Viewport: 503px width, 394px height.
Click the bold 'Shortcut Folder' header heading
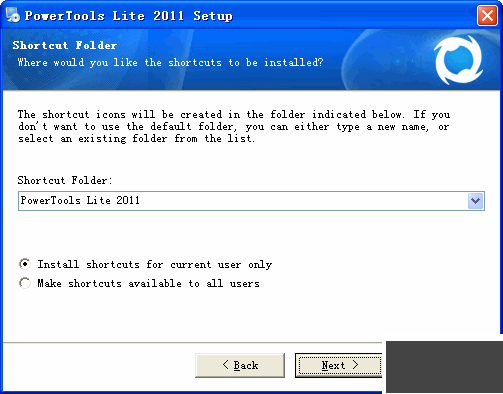(x=65, y=45)
